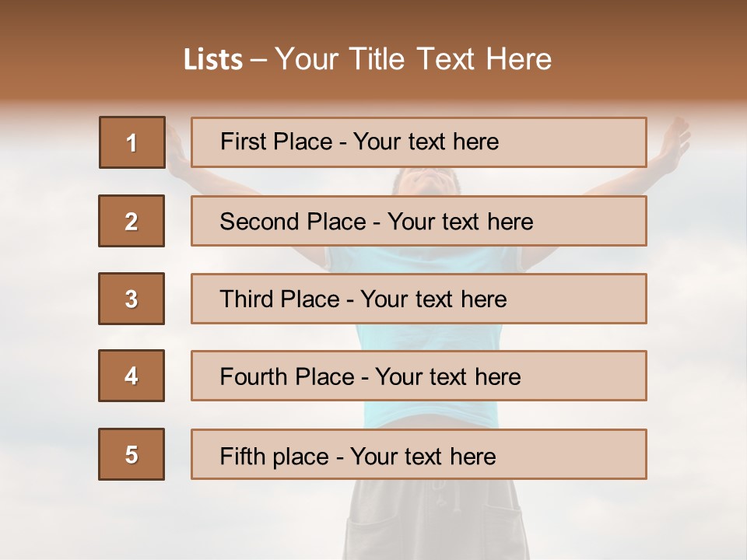Click the man's raised hand at left
The width and height of the screenshot is (747, 560).
176,148
